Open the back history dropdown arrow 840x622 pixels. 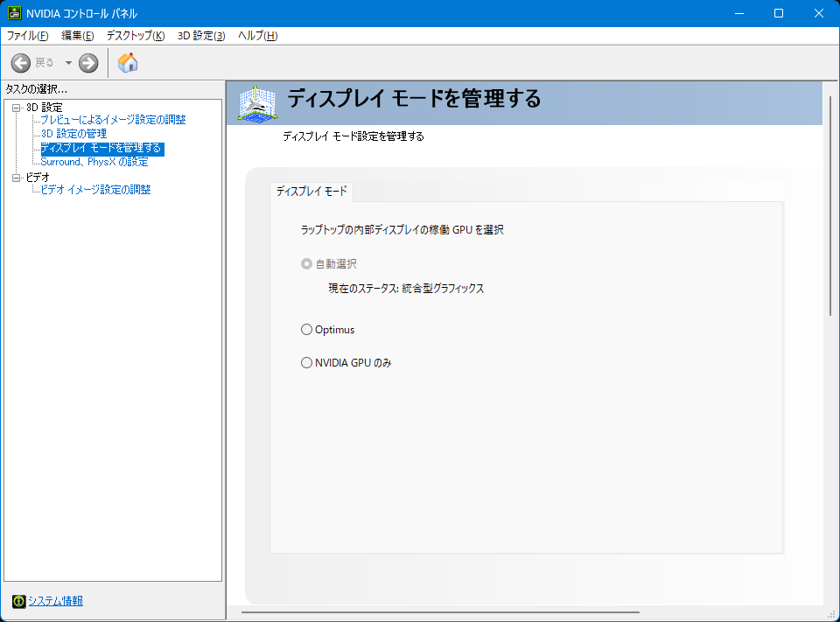(68, 63)
